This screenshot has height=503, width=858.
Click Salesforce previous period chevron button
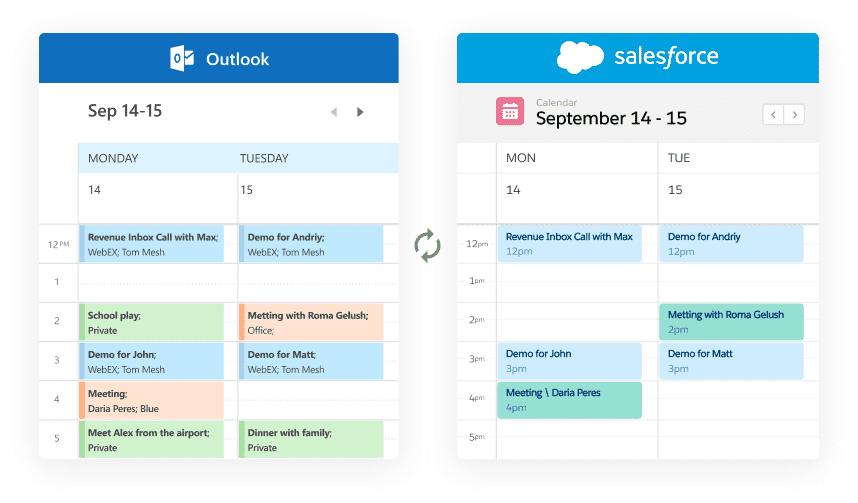click(773, 115)
